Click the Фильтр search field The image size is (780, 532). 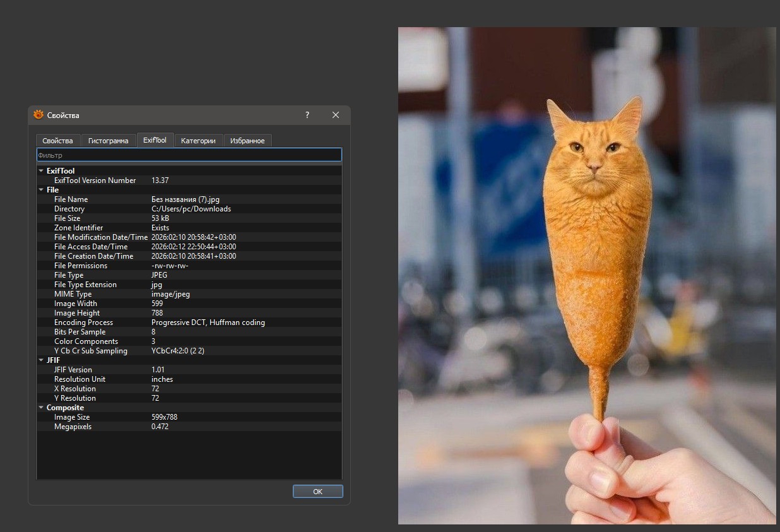[189, 155]
